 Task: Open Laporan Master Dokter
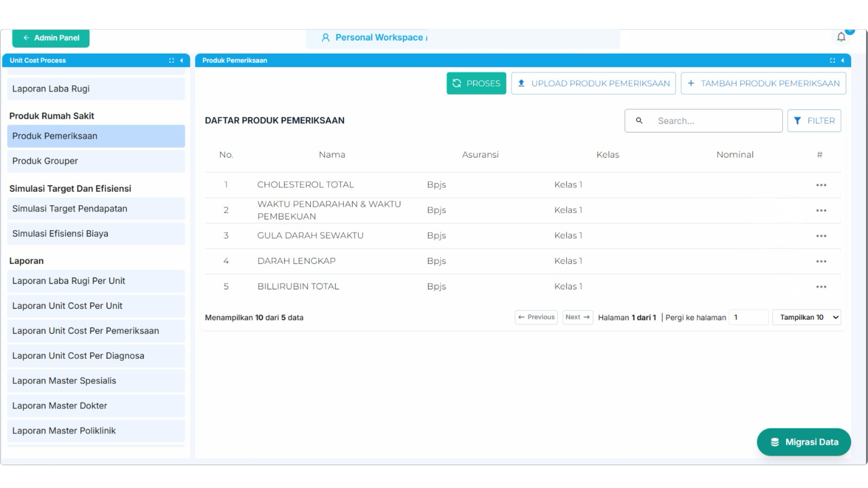pyautogui.click(x=96, y=406)
